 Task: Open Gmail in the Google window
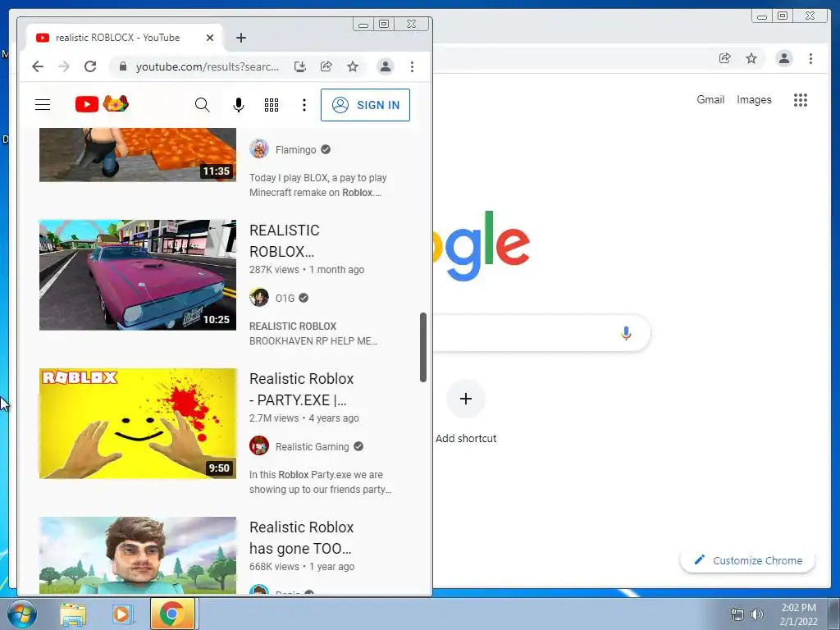[710, 99]
